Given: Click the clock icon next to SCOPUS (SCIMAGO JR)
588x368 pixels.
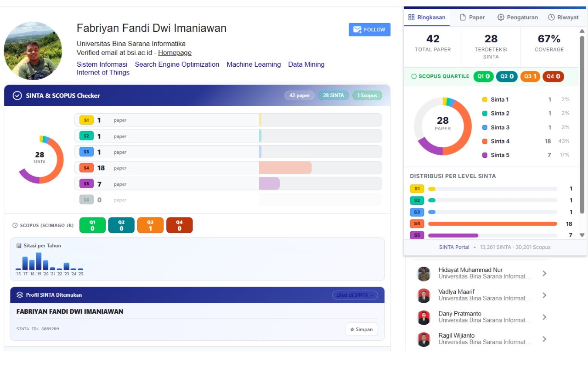Looking at the screenshot, I should [x=15, y=225].
